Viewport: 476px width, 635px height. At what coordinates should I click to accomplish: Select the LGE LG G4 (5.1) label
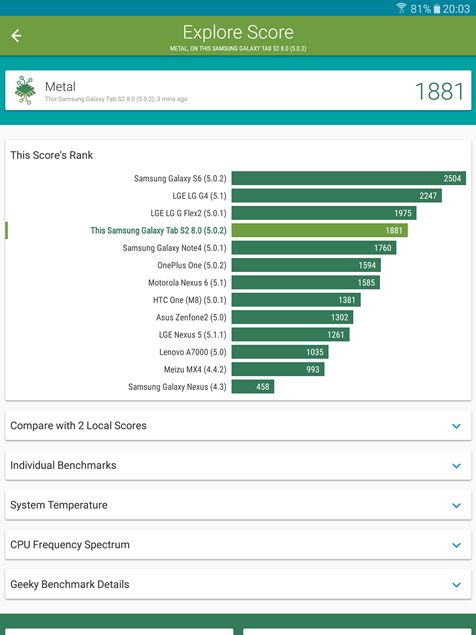pyautogui.click(x=199, y=196)
